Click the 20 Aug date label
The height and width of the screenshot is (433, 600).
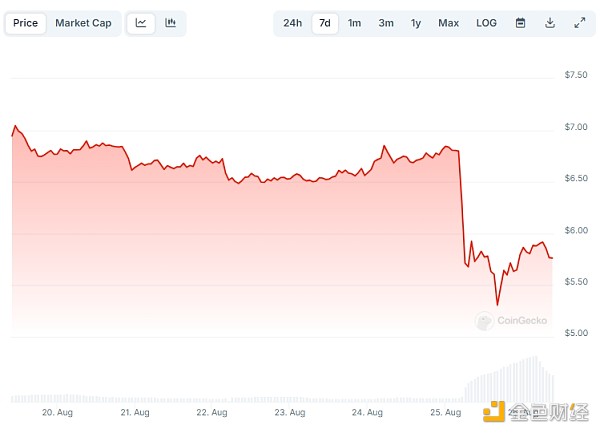point(55,412)
